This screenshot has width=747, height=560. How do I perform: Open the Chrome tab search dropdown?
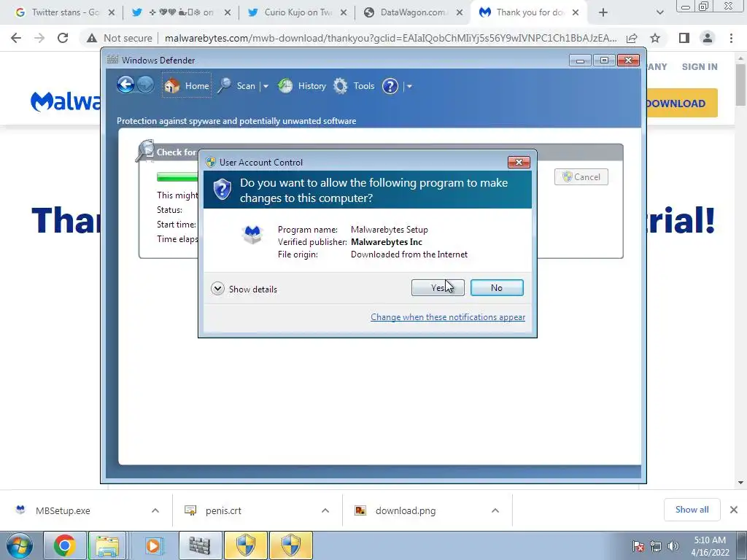[x=659, y=13]
